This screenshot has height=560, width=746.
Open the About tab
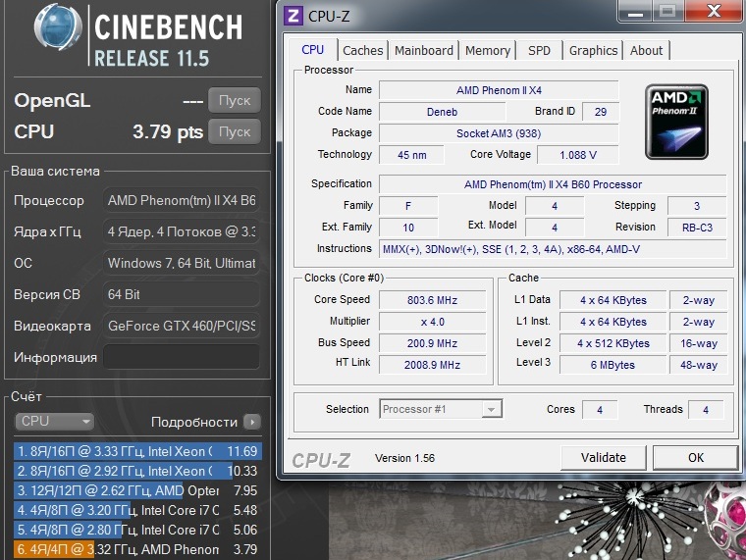(646, 50)
